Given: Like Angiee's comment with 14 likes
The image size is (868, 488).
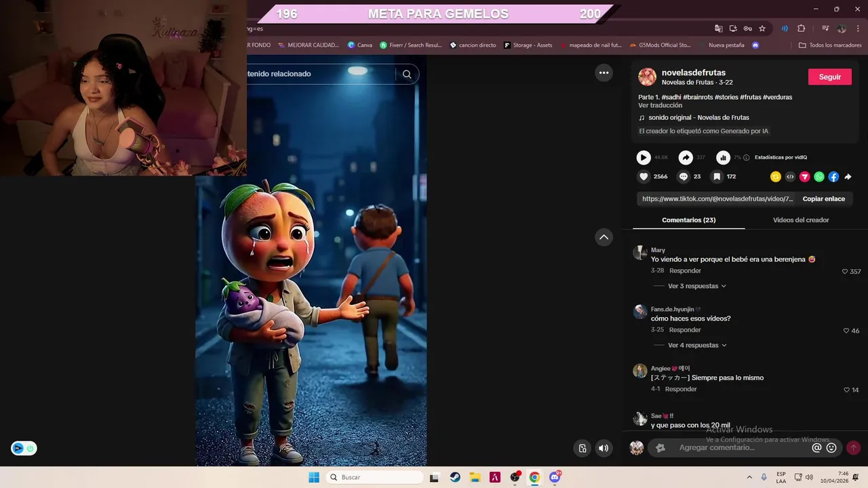Looking at the screenshot, I should [846, 390].
